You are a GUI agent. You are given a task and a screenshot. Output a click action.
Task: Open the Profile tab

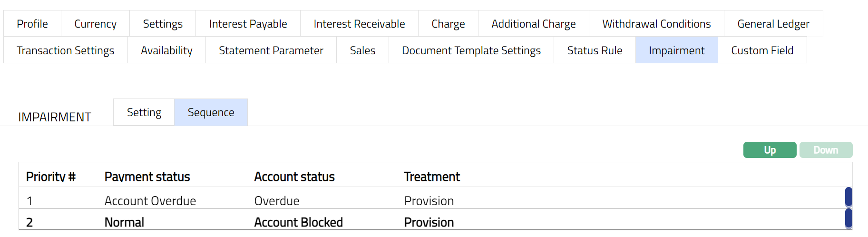[32, 24]
